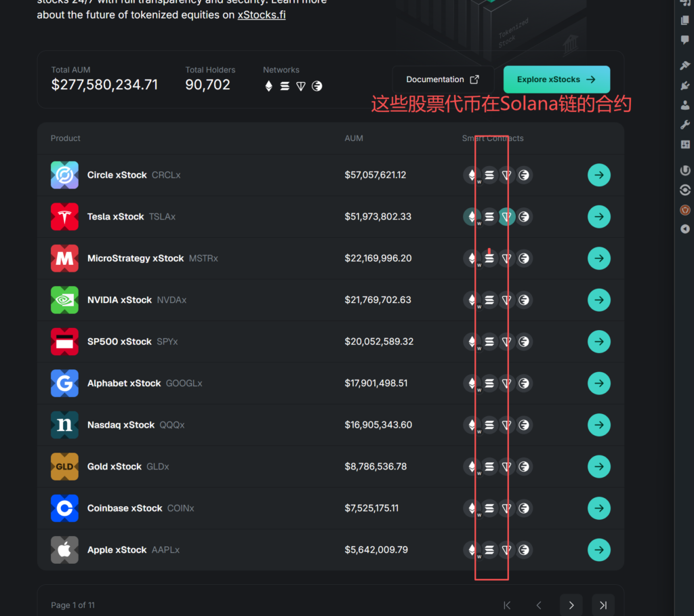Open the Users icon in sidebar
Viewport: 694px width, 616px height.
(685, 105)
